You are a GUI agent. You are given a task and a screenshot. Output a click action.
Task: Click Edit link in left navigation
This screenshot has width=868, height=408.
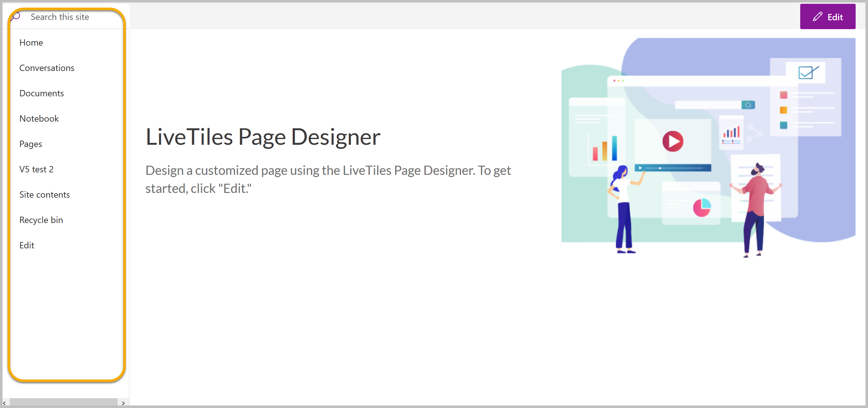(27, 245)
